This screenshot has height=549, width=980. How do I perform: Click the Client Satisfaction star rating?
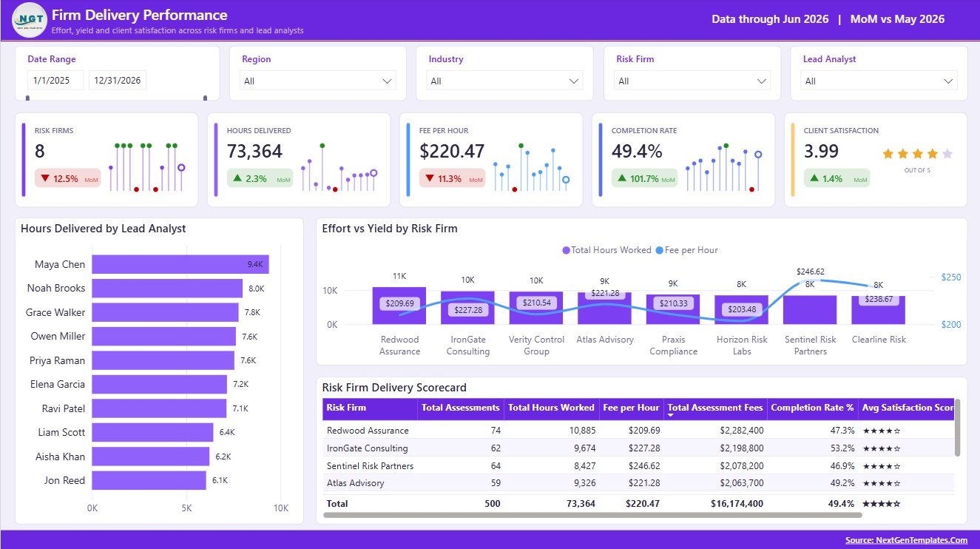click(x=917, y=154)
